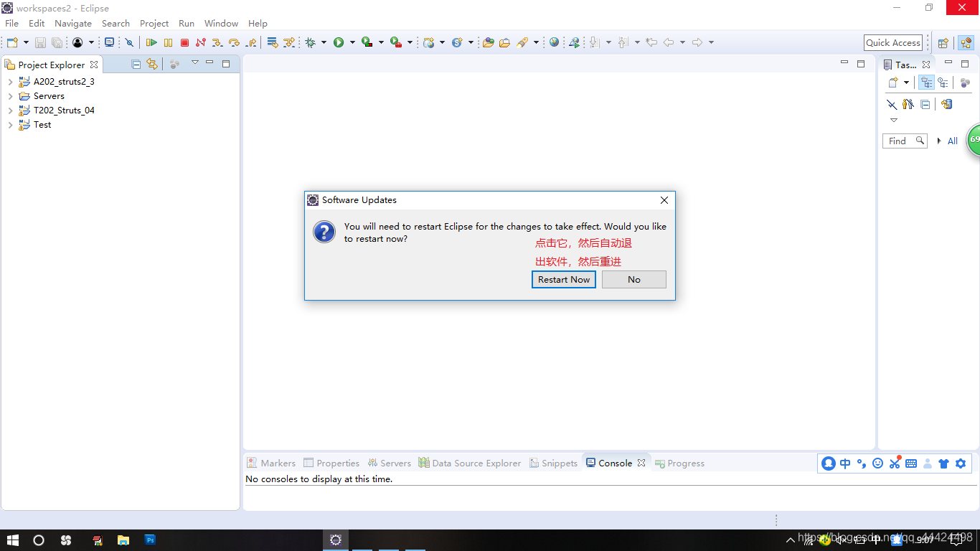Open File Explorer from the taskbar
Viewport: 980px width, 551px height.
pos(123,540)
